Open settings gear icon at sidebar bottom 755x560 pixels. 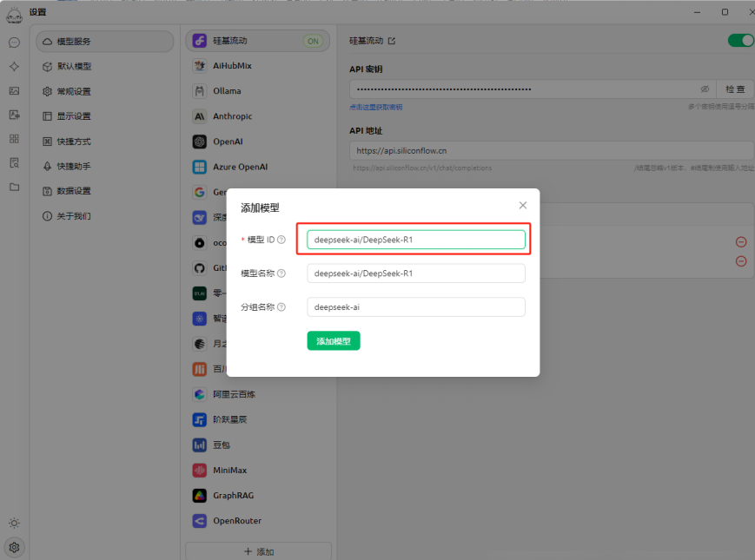point(15,547)
